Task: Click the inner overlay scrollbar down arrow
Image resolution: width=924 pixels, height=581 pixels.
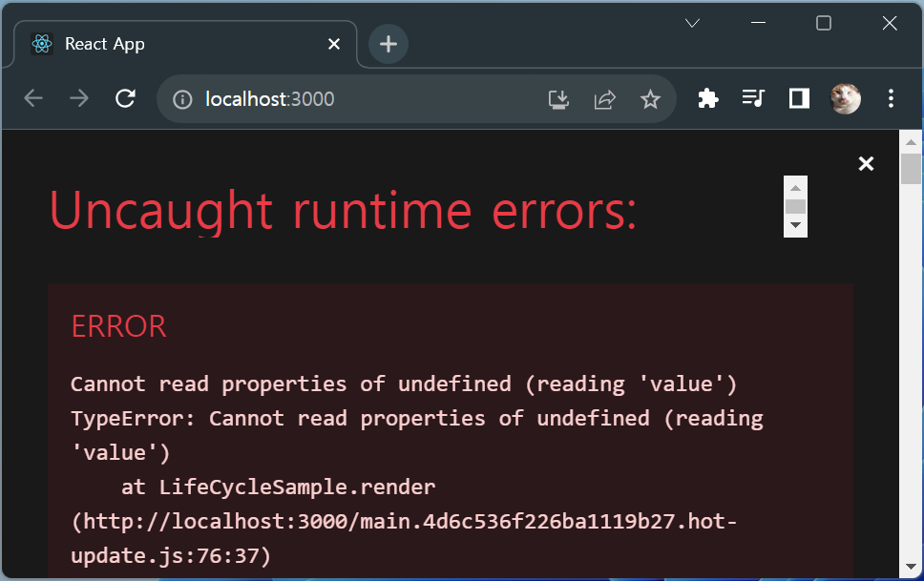Action: coord(795,225)
